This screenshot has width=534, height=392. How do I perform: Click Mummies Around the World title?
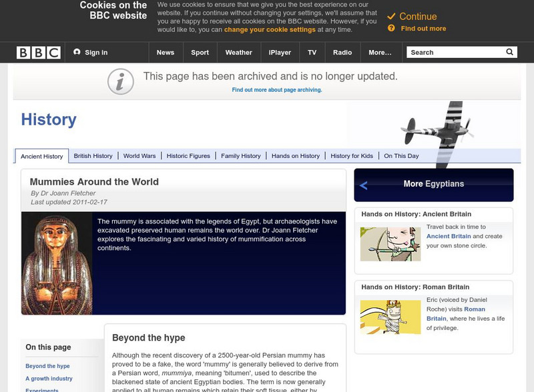[x=94, y=182]
